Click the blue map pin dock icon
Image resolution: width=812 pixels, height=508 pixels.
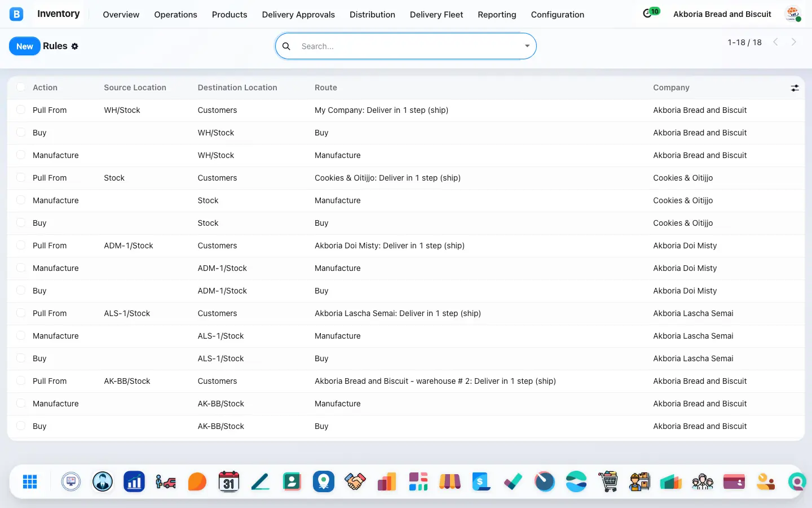[x=324, y=481]
